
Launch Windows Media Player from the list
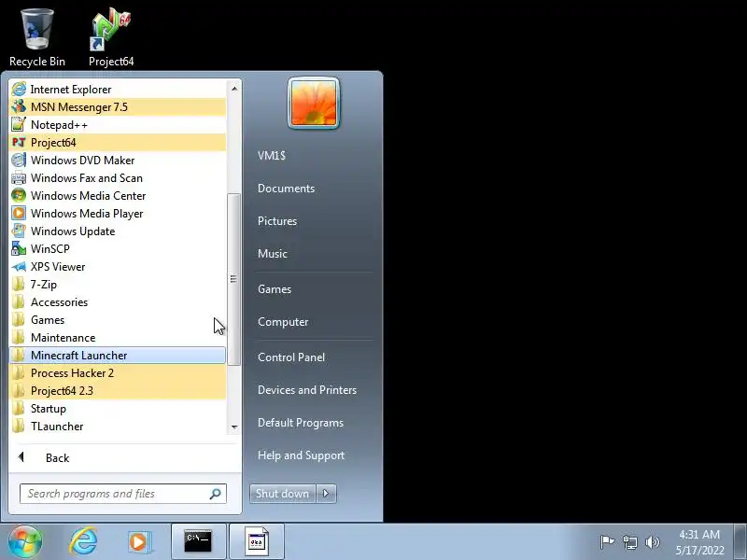118,214
